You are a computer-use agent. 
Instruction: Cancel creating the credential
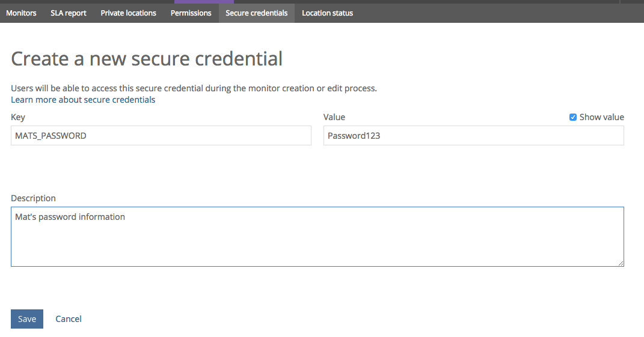point(69,319)
